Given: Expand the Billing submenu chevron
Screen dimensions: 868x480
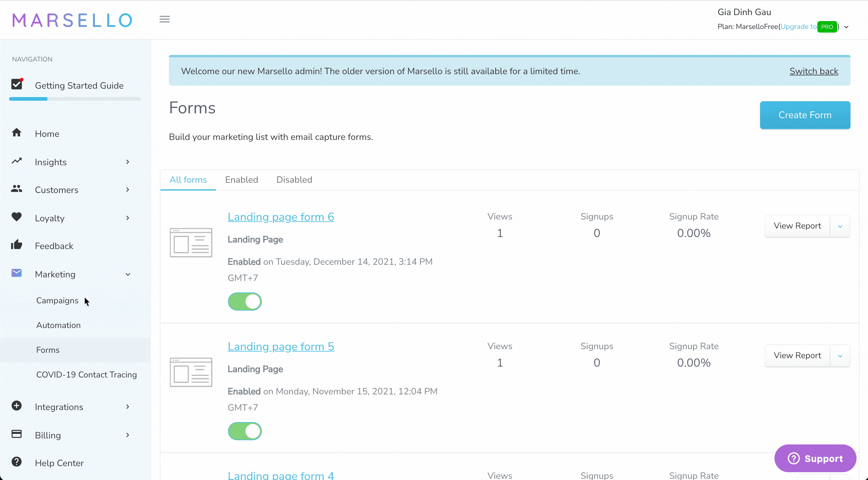Looking at the screenshot, I should 128,435.
